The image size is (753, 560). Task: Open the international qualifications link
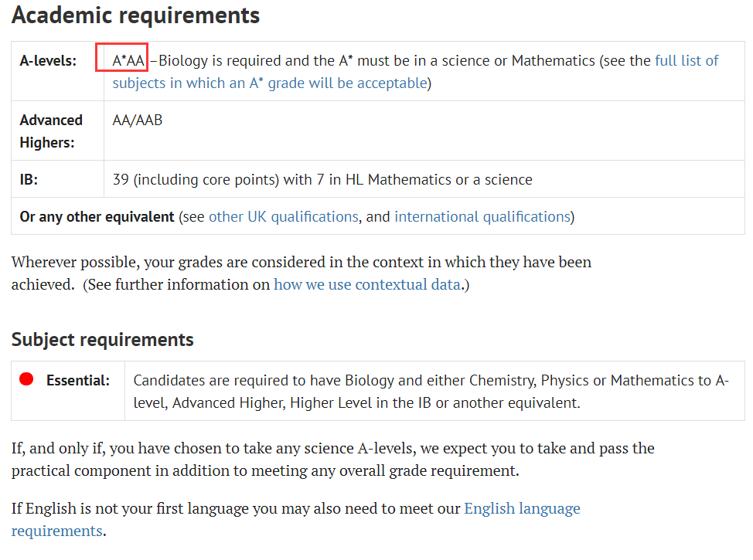[x=482, y=217]
